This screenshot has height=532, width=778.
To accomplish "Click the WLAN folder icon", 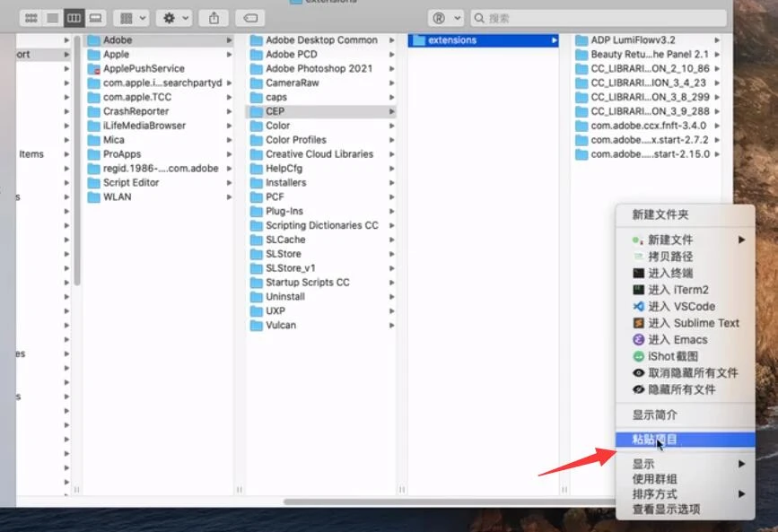I will pos(94,197).
